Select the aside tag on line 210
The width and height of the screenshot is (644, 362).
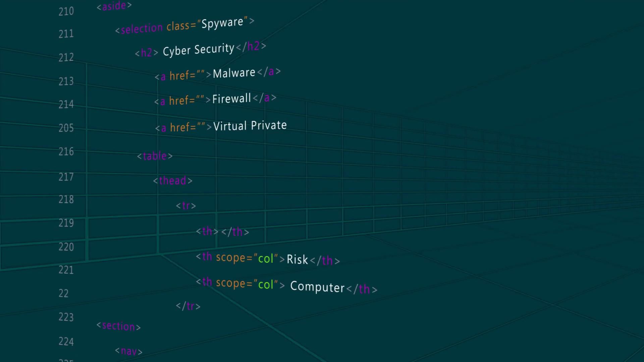(114, 6)
